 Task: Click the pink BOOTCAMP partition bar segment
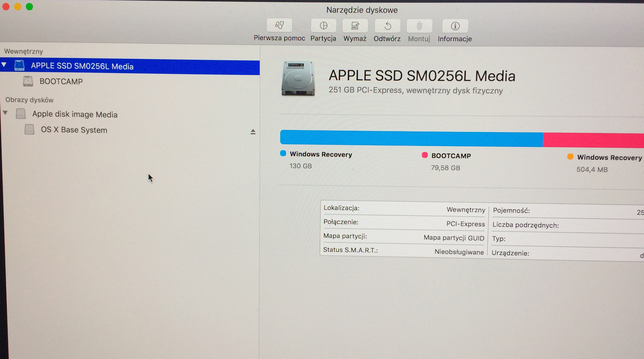(593, 140)
